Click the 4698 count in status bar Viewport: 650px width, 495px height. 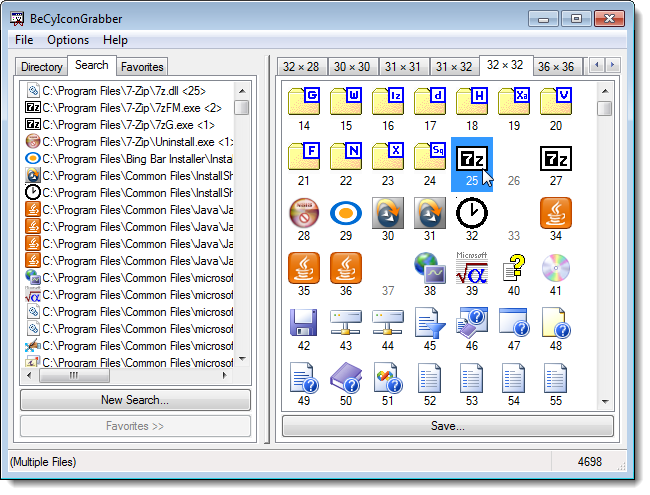pyautogui.click(x=589, y=461)
